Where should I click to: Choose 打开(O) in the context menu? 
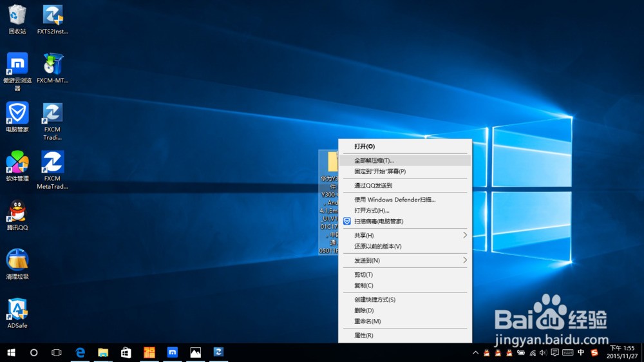[405, 146]
